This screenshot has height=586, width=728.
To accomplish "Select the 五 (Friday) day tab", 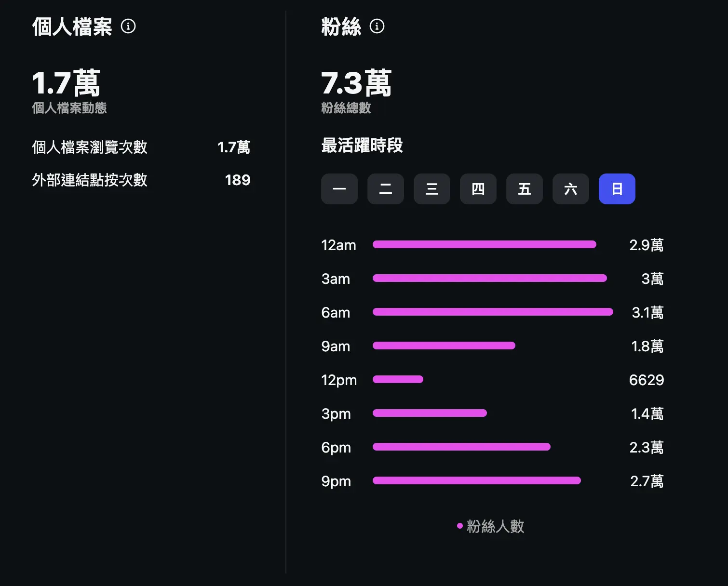I will (x=525, y=189).
